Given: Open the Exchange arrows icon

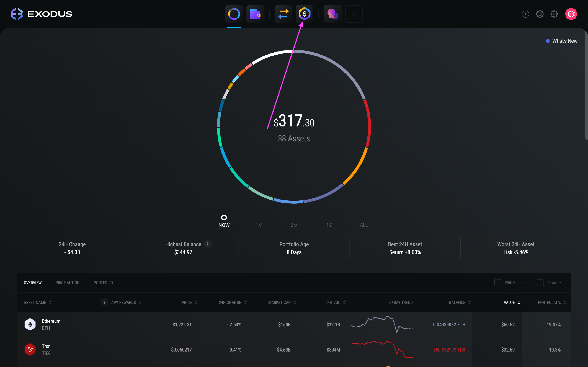Looking at the screenshot, I should (x=283, y=14).
